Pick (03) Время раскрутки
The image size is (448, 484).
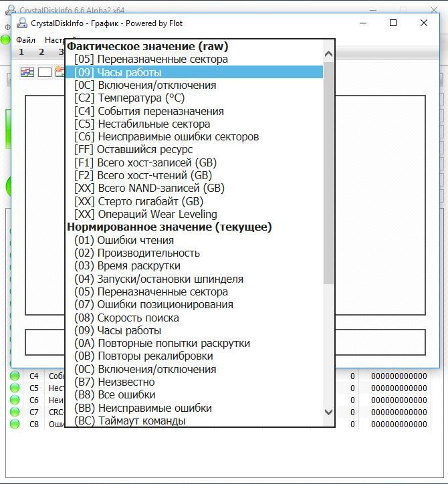[x=194, y=266]
